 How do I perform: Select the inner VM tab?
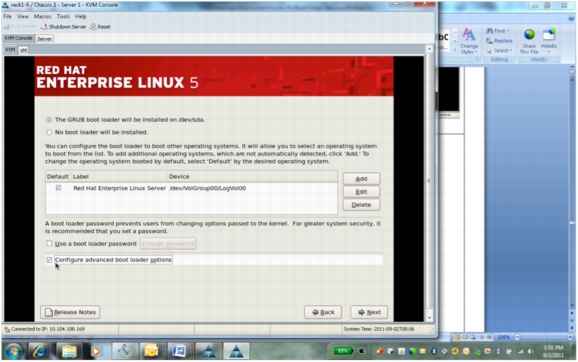point(23,50)
